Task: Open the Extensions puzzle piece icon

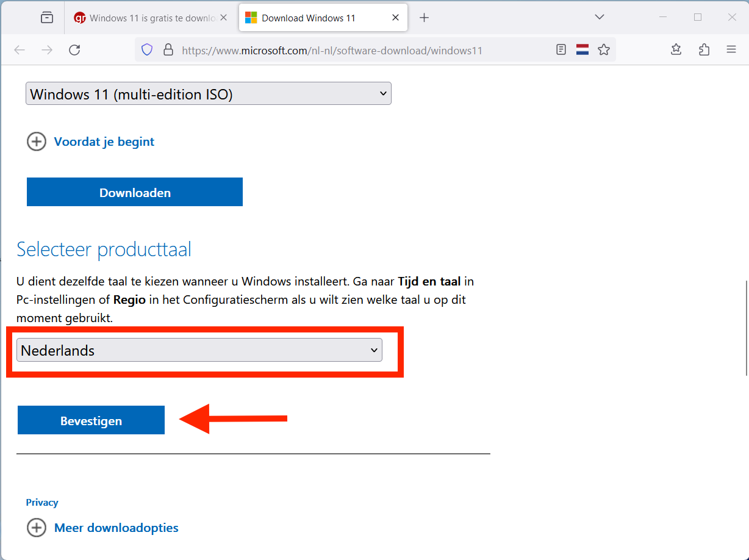Action: [704, 50]
